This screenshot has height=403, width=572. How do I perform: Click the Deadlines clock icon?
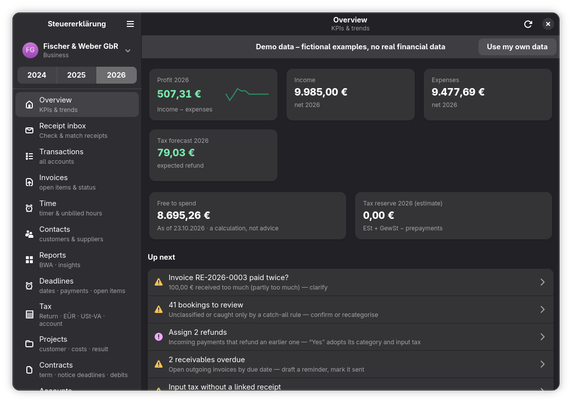29,286
